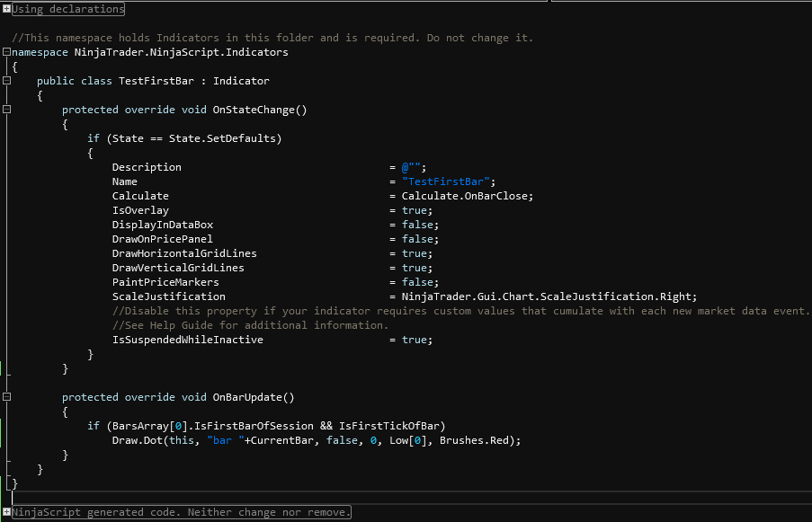Click the ScaleJustification.Right assignment value
The width and height of the screenshot is (812, 522).
point(549,296)
